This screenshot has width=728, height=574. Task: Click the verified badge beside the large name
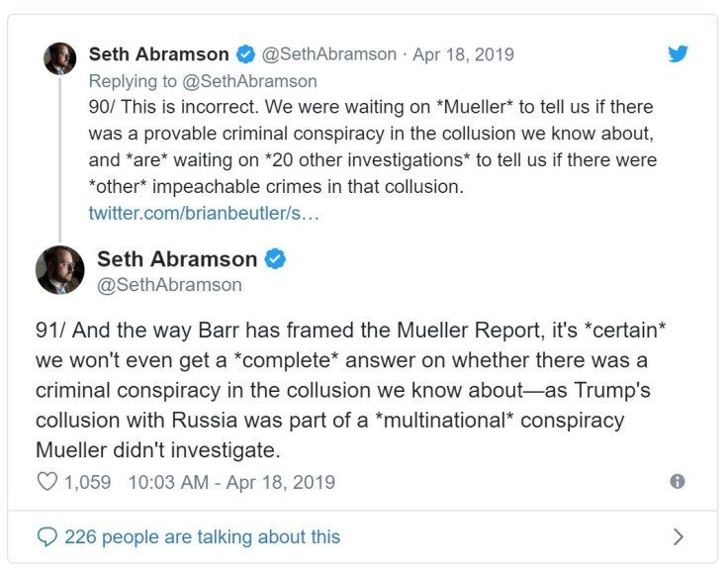[276, 259]
